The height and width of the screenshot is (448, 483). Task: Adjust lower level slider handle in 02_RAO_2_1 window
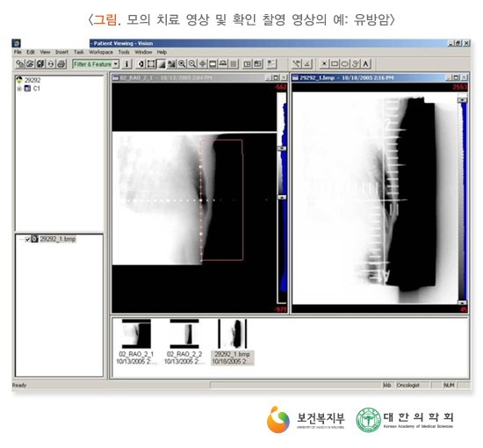pos(282,197)
